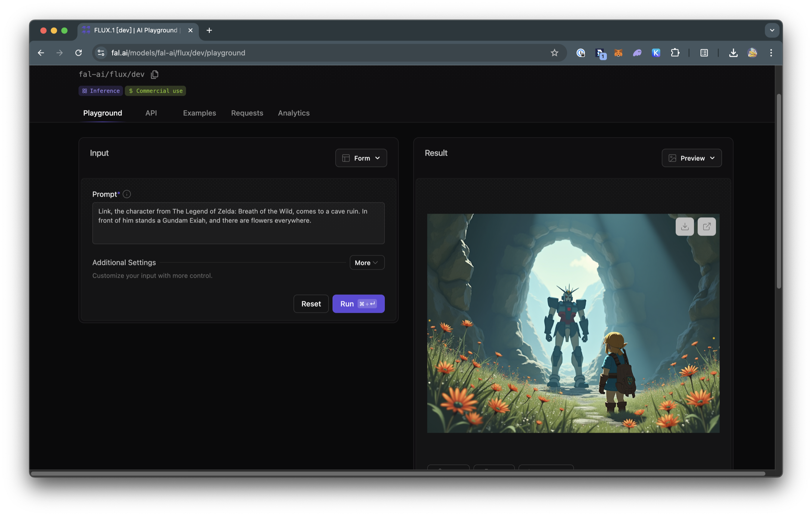Screen dimensions: 812x516
Task: Open the Form input mode dropdown
Action: coord(361,158)
